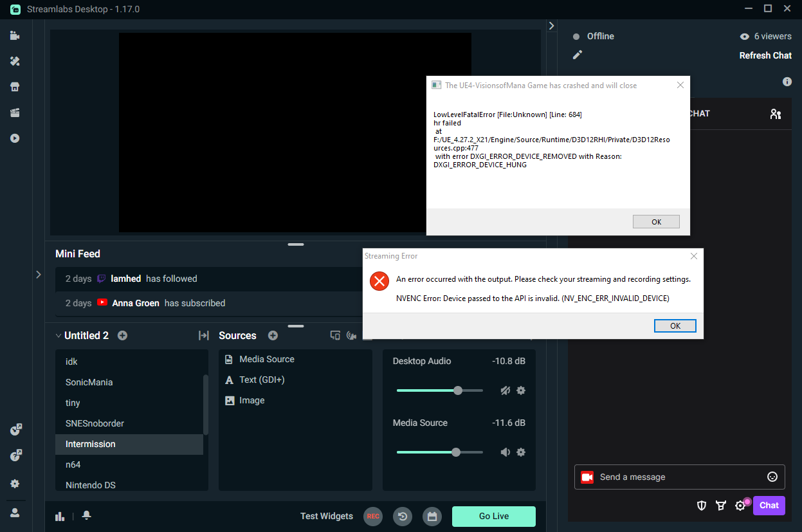Viewport: 802px width, 532px height.
Task: Open Settings gear in left sidebar
Action: tap(15, 484)
